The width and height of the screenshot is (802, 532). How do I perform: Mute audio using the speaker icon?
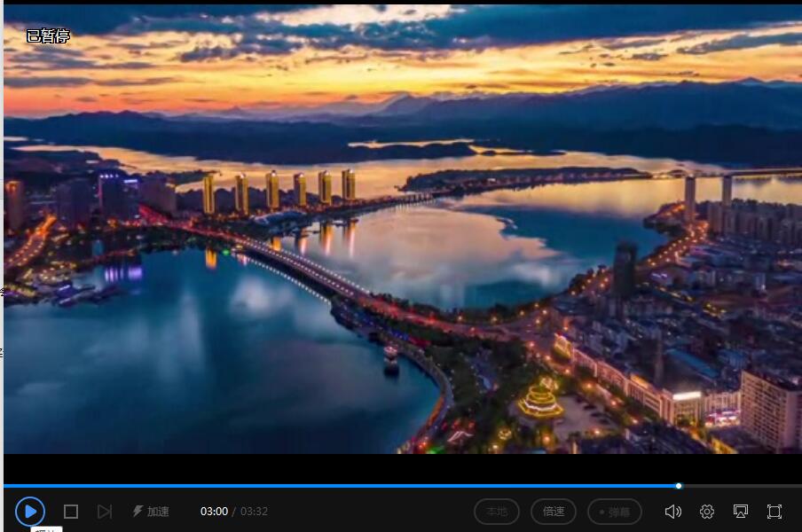click(x=673, y=512)
